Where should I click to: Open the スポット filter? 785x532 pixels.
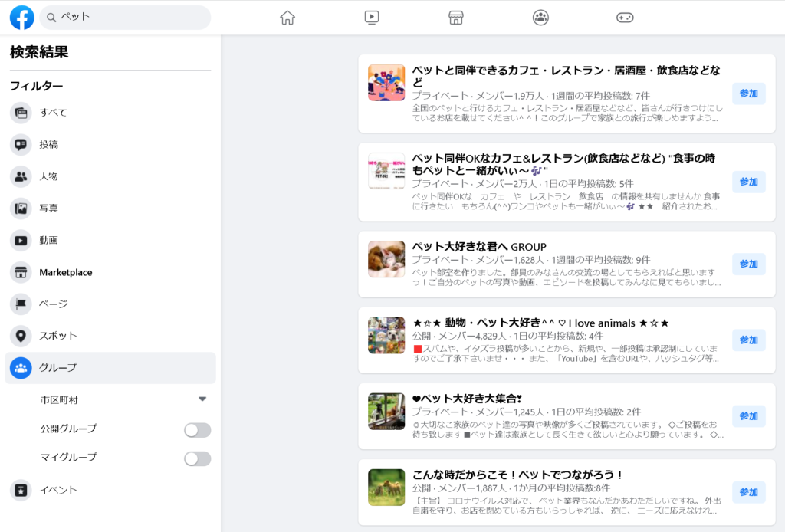[58, 336]
